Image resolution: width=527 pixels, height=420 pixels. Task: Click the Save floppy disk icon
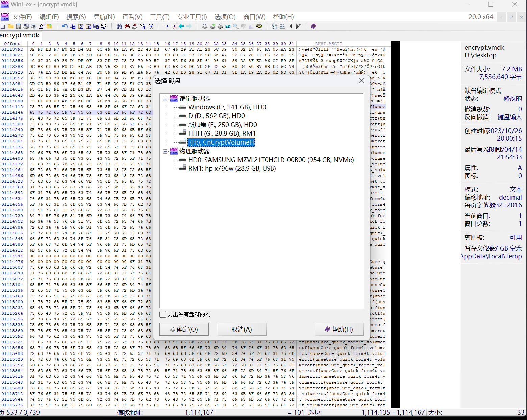[18, 26]
